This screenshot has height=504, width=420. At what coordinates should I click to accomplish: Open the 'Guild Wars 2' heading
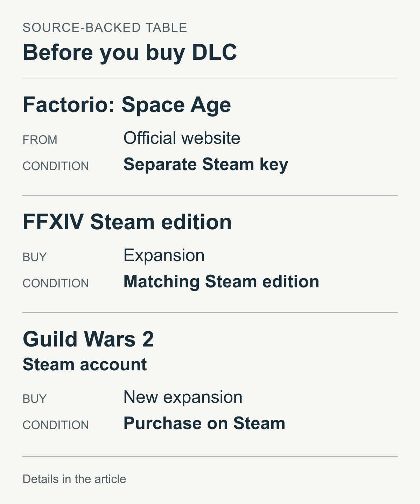(x=88, y=339)
